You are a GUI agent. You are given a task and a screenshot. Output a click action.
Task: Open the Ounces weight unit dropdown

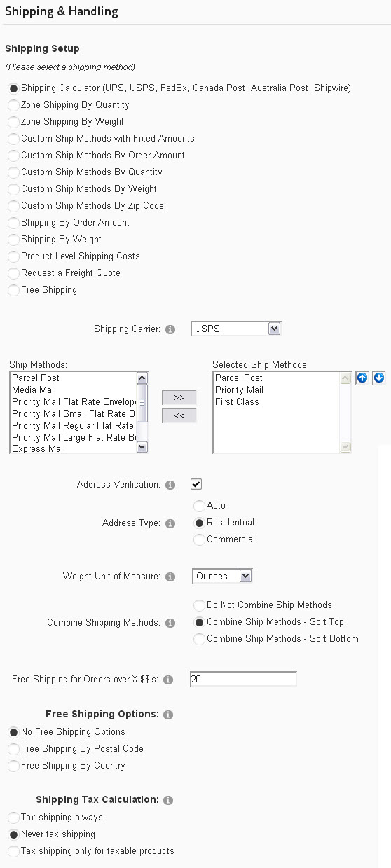click(x=222, y=576)
